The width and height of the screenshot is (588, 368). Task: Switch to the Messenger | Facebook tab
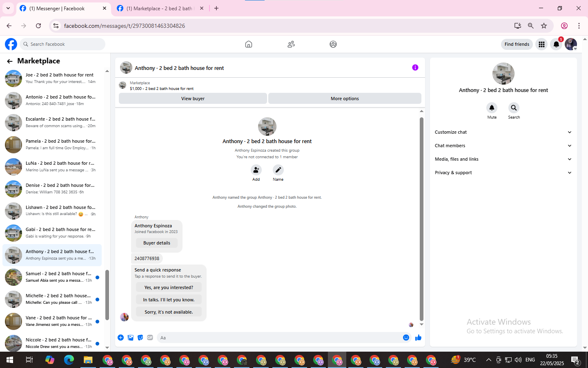coord(63,9)
